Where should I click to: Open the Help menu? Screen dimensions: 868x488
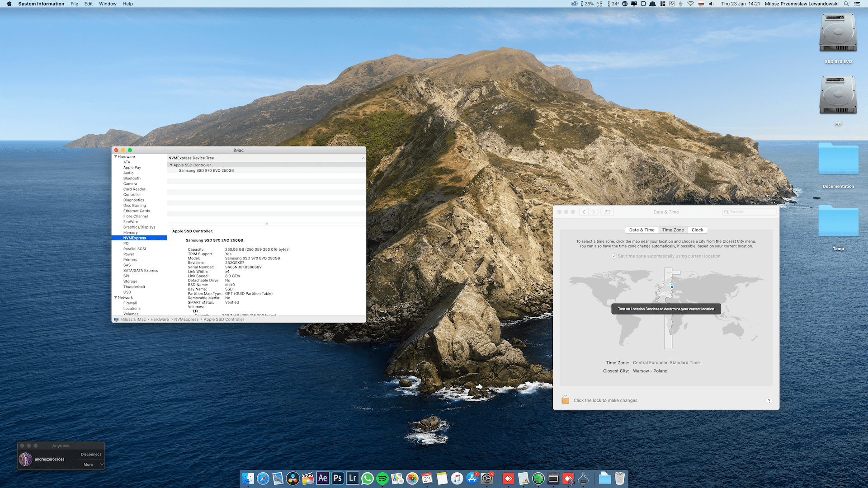128,4
